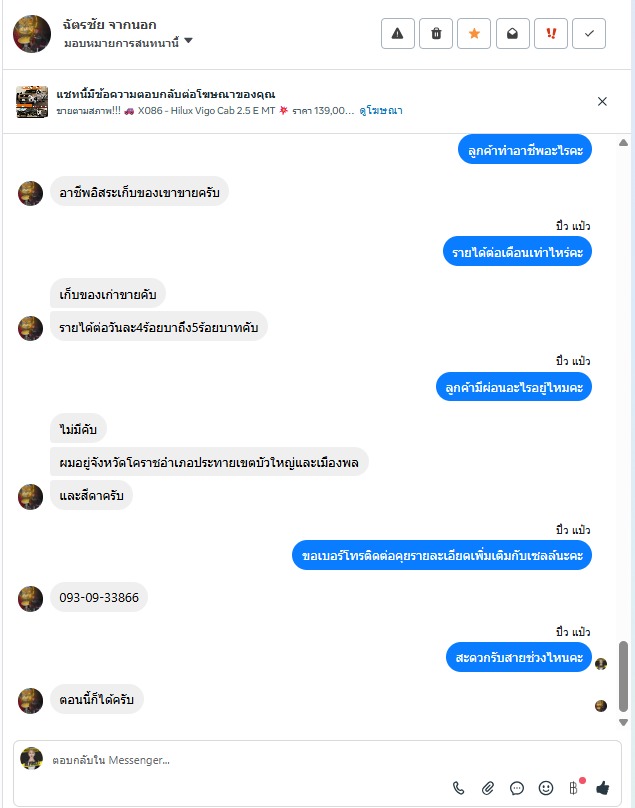Screen dimensions: 635x808
Task: Mark conversation as spam with warning icon
Action: click(397, 33)
